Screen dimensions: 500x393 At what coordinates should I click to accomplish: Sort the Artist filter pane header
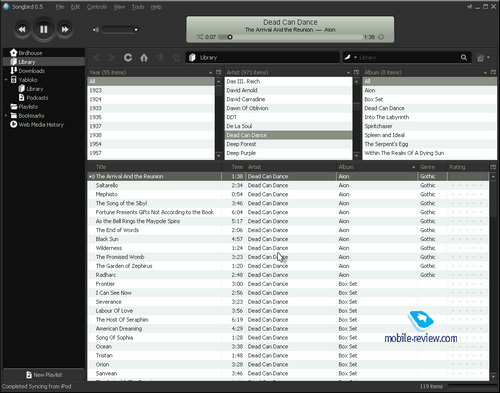tap(288, 72)
